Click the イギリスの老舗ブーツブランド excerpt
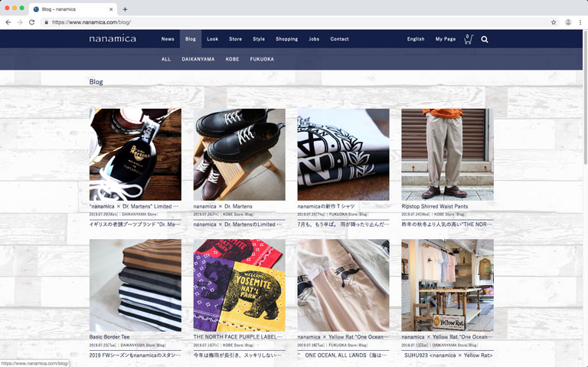This screenshot has height=367, width=588. click(135, 224)
